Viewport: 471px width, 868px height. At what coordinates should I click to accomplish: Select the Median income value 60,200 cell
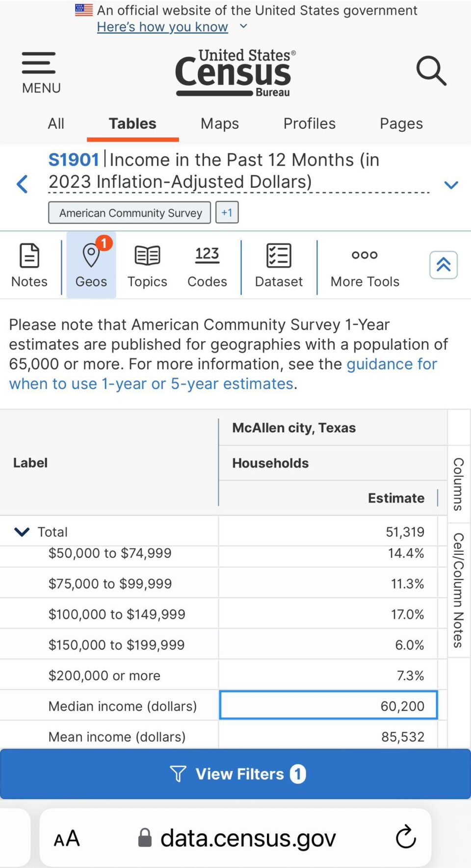pos(328,705)
